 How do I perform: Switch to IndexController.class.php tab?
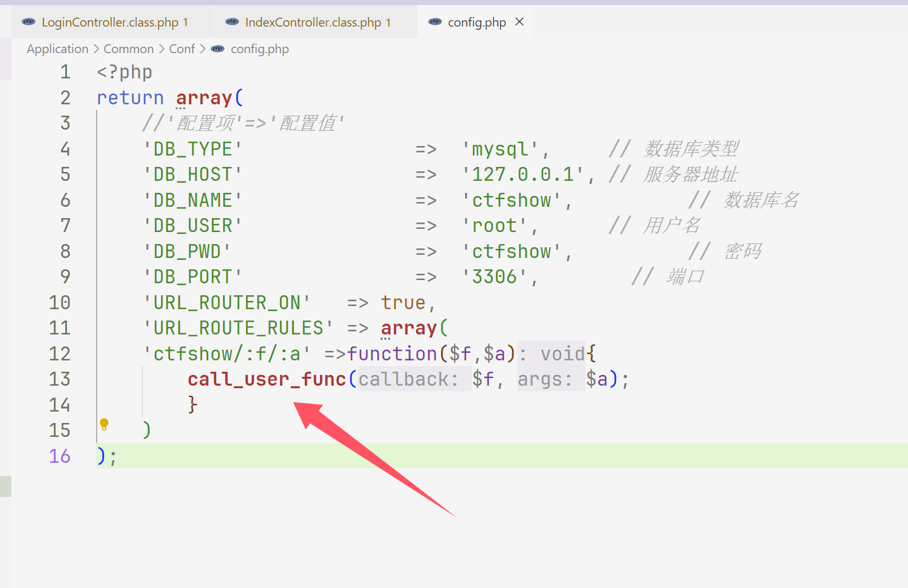[313, 23]
